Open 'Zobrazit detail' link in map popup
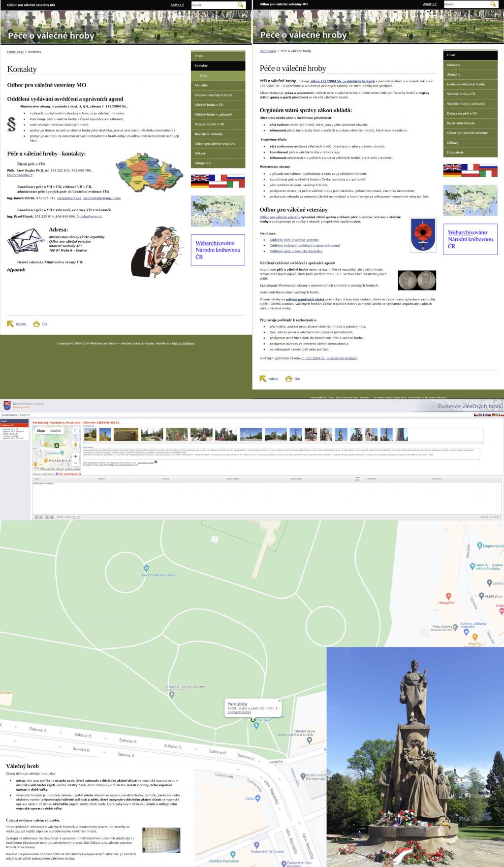The image size is (504, 867). tap(239, 712)
